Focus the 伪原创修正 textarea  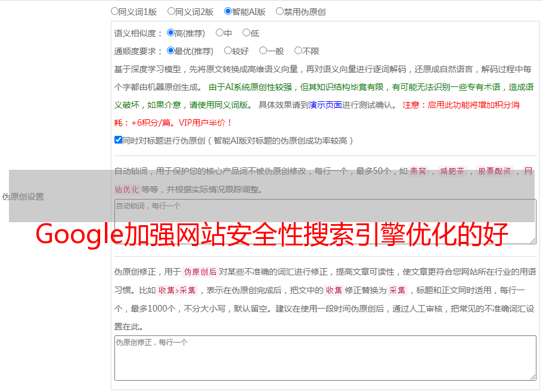pyautogui.click(x=325, y=358)
